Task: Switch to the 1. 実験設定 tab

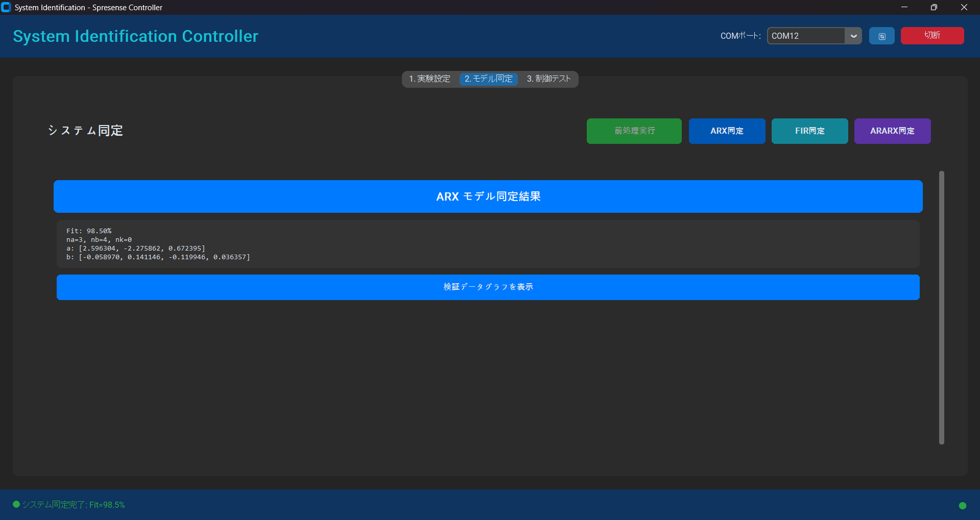Action: point(429,79)
